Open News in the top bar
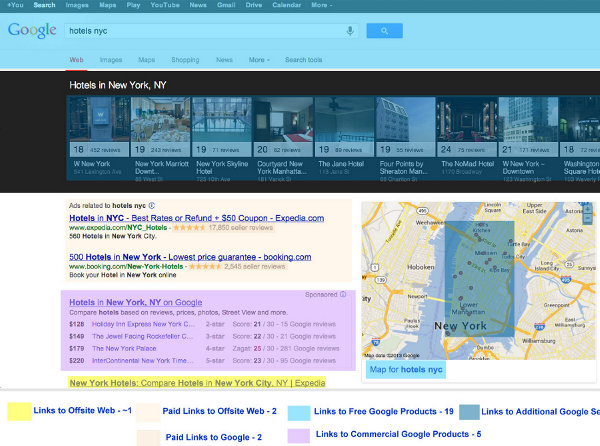The width and height of the screenshot is (600, 446). [x=198, y=5]
